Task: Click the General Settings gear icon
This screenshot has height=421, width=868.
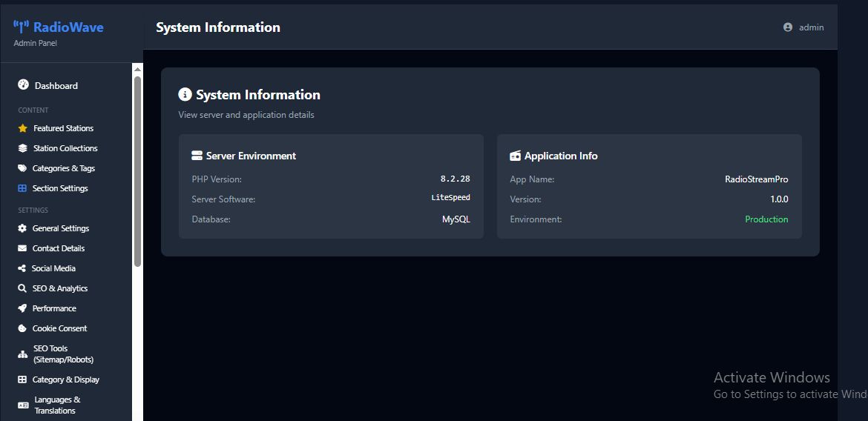Action: [x=22, y=228]
